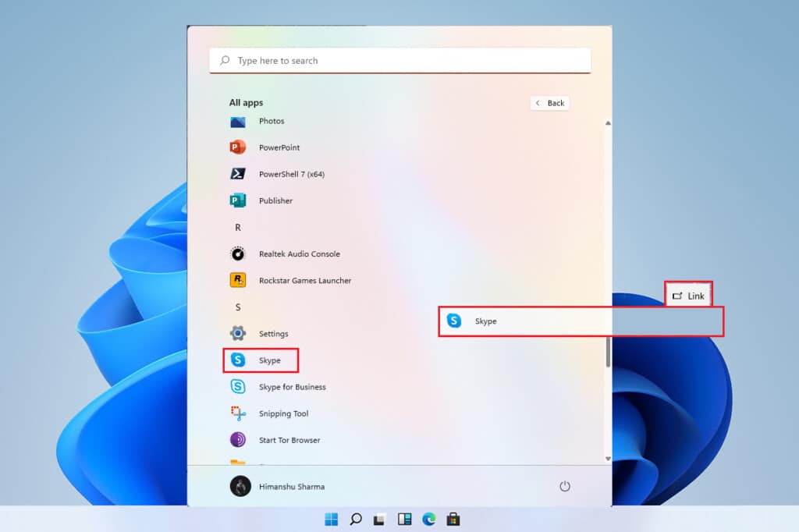Launch Publisher from All apps
This screenshot has width=799, height=532.
tap(275, 200)
